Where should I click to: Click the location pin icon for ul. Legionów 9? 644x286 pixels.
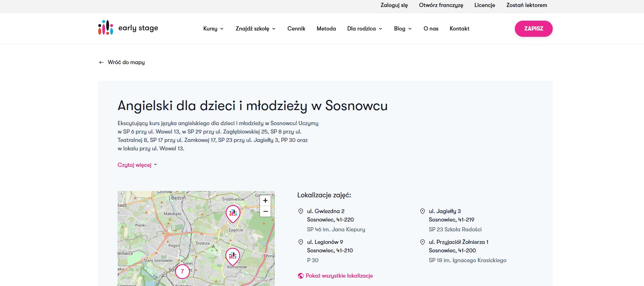coord(301,242)
